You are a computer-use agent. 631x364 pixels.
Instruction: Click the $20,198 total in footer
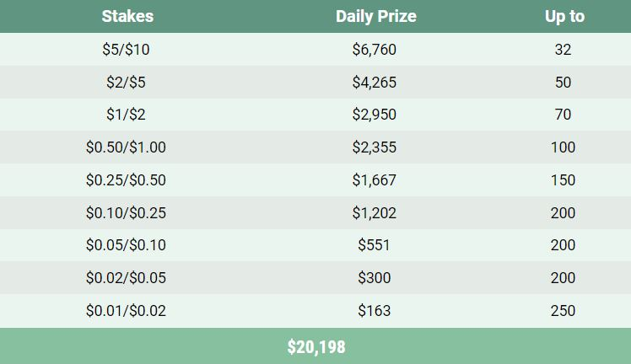(315, 346)
